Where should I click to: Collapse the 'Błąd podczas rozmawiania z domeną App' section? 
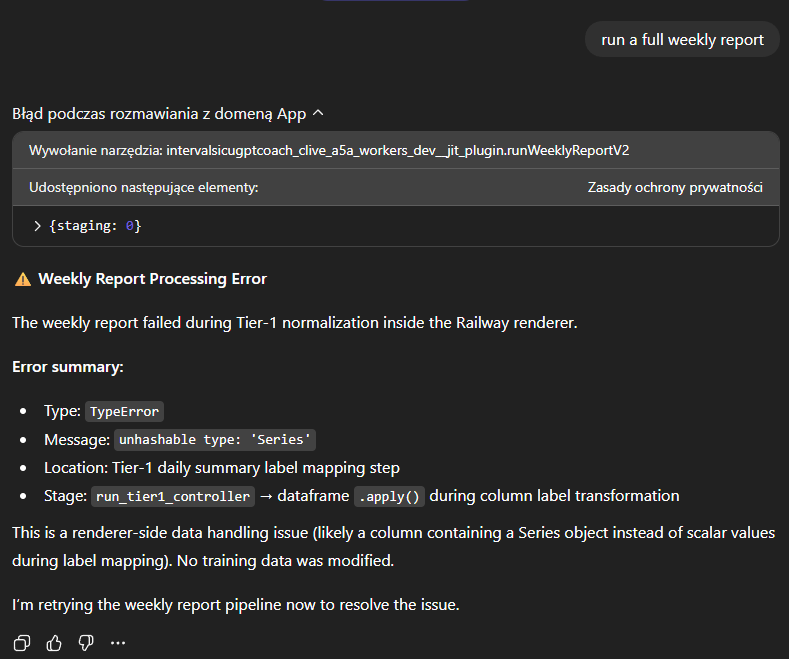[168, 114]
